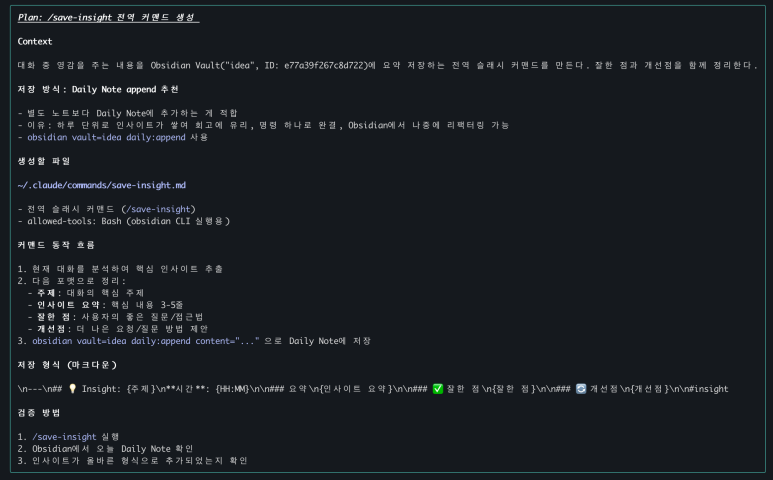Click the "obsidian vault=idea daily:append 사용" line
The width and height of the screenshot is (773, 480).
coord(119,137)
